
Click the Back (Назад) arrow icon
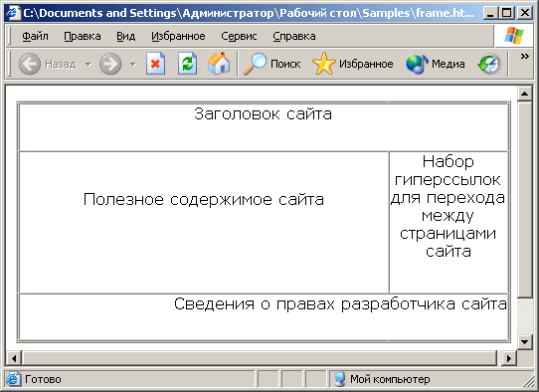pyautogui.click(x=30, y=64)
